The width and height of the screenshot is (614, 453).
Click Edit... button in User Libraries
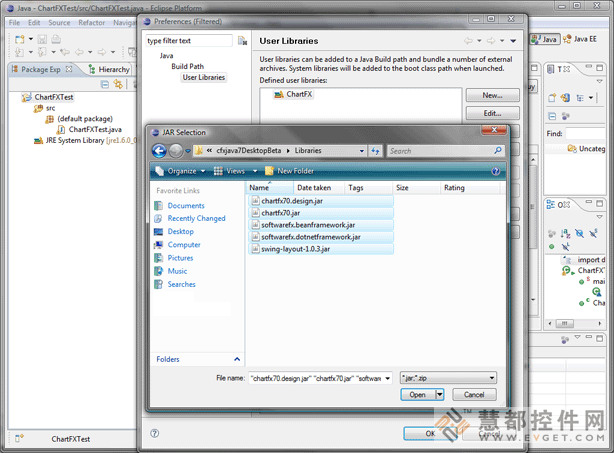pyautogui.click(x=493, y=113)
